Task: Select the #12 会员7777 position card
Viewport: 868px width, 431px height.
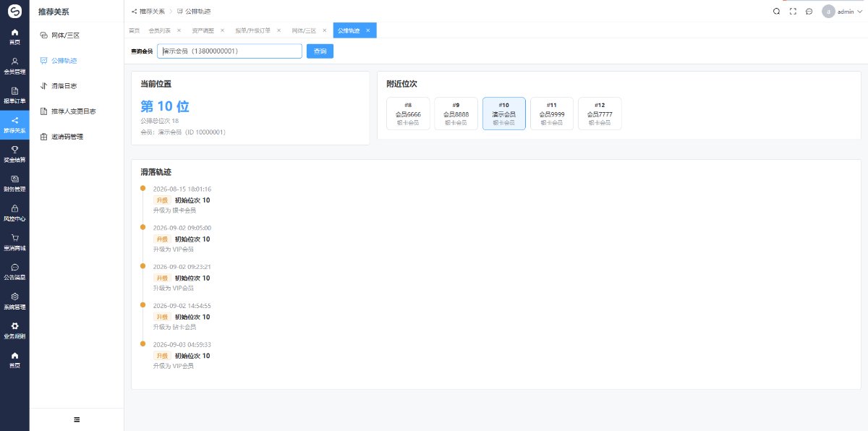Action: coord(600,114)
